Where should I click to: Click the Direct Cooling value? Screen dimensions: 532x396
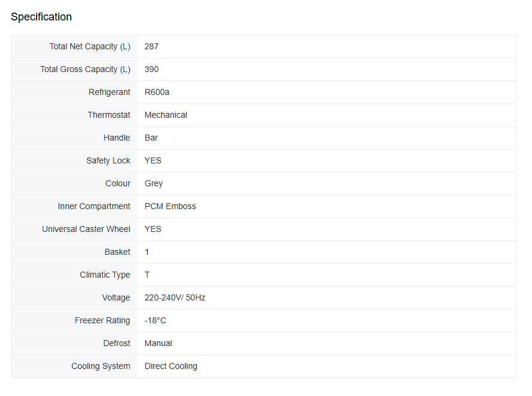point(171,366)
